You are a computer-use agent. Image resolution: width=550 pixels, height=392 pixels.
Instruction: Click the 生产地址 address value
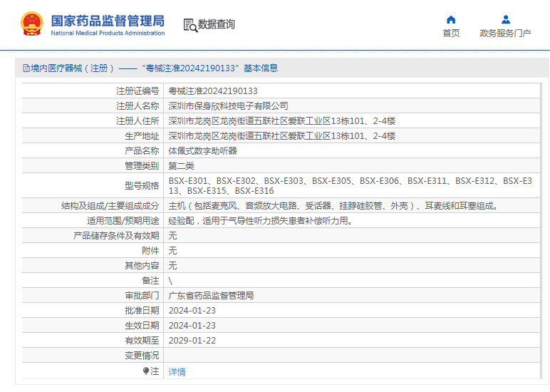click(282, 136)
